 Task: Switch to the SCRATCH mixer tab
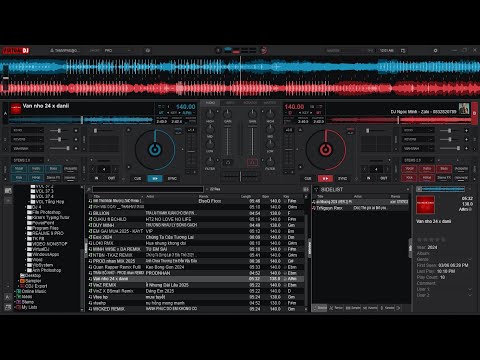click(250, 103)
